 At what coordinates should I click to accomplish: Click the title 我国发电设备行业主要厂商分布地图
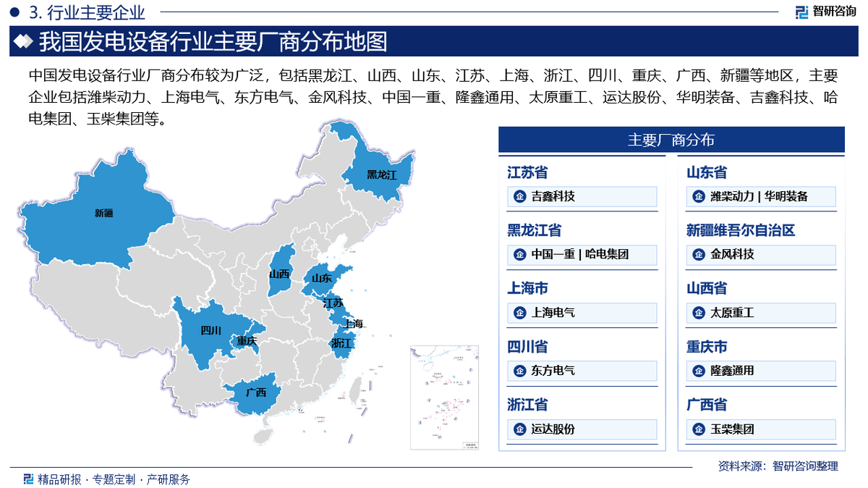pos(213,41)
